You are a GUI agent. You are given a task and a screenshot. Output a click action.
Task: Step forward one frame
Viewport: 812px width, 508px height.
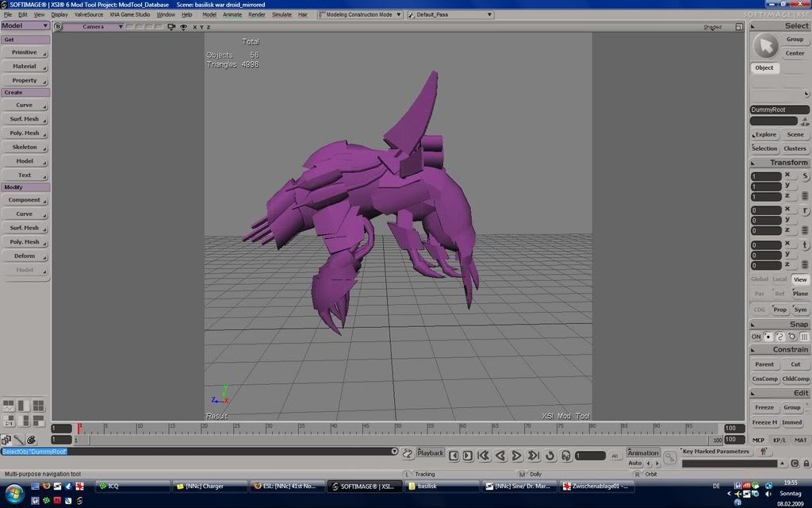tap(468, 456)
